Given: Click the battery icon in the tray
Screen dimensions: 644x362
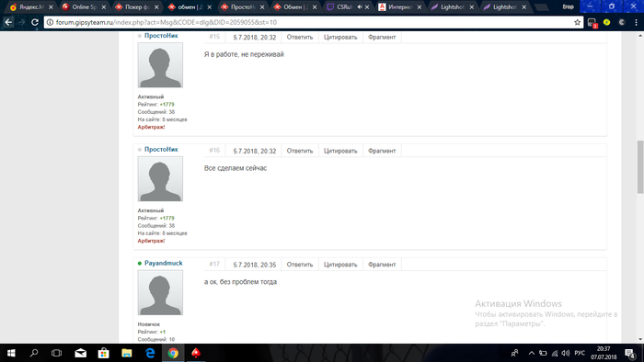Looking at the screenshot, I should [543, 353].
